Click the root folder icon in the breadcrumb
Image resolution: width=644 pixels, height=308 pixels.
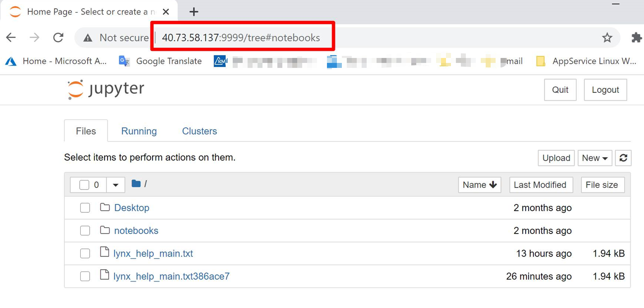[136, 184]
